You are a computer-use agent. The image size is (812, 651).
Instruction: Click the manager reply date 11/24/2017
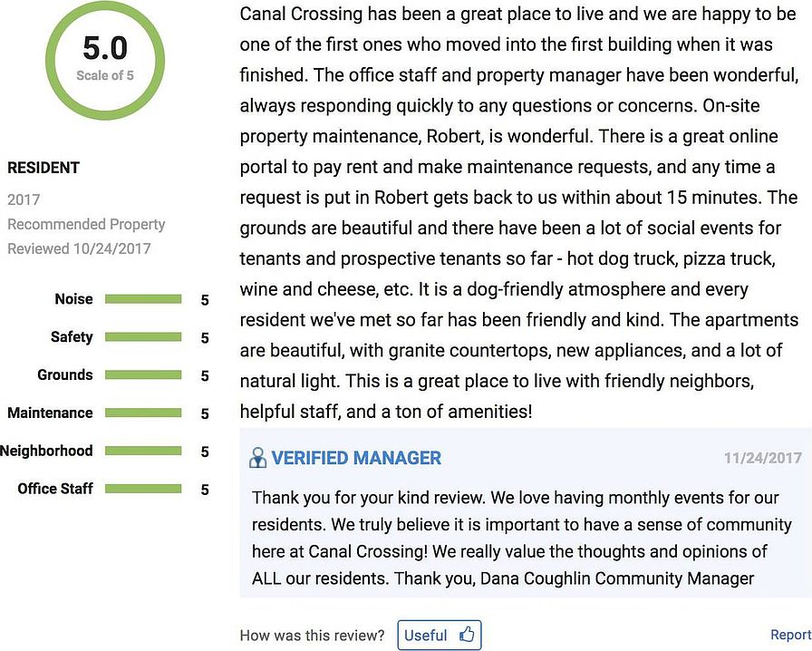click(763, 458)
